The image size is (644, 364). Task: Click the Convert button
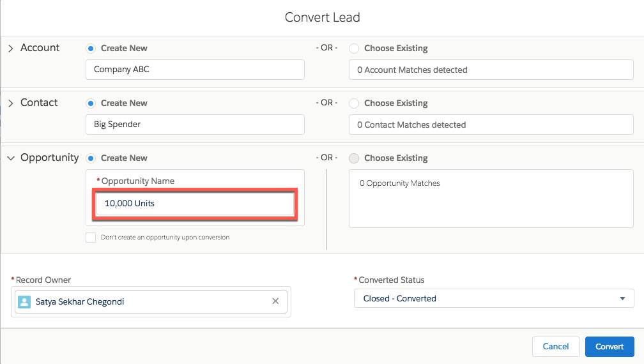(609, 346)
